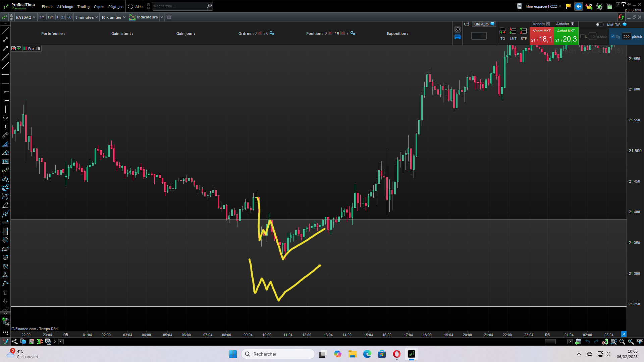Select the ellipse drawing tool
Screen dimensions: 644x362
5,249
